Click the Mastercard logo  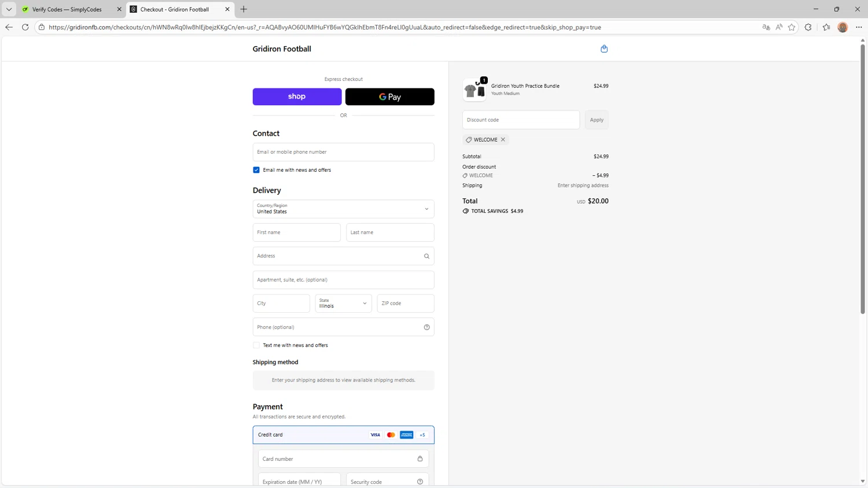[391, 435]
